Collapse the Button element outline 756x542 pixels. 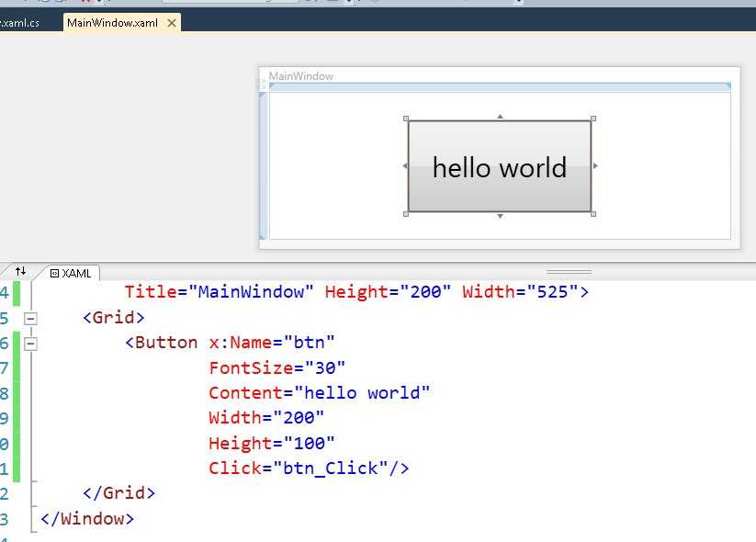click(30, 344)
